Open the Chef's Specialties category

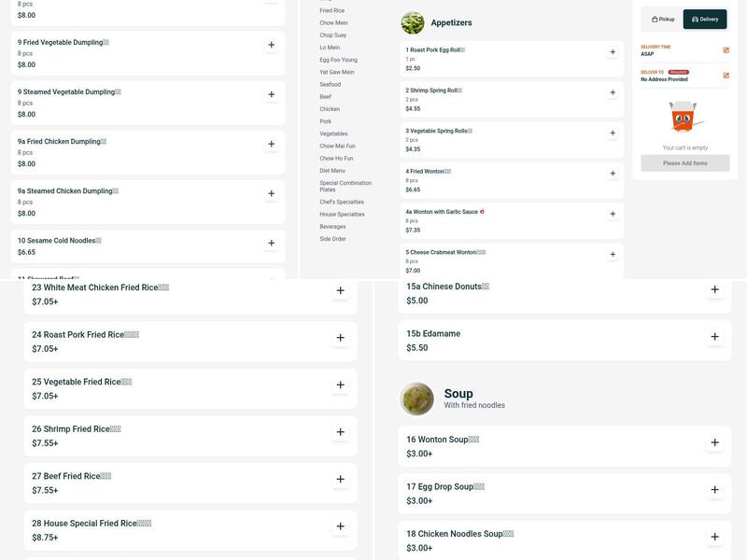(342, 202)
